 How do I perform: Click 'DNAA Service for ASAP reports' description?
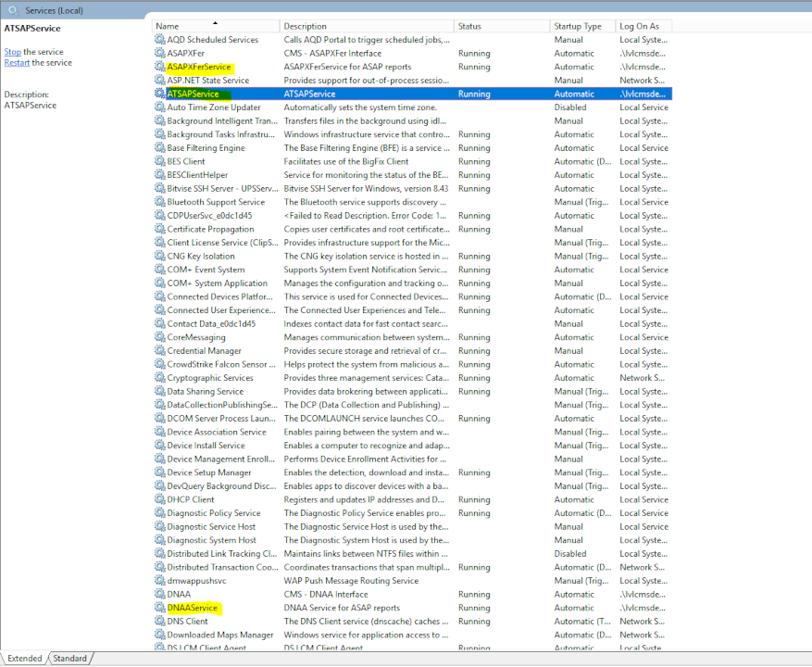(x=342, y=608)
